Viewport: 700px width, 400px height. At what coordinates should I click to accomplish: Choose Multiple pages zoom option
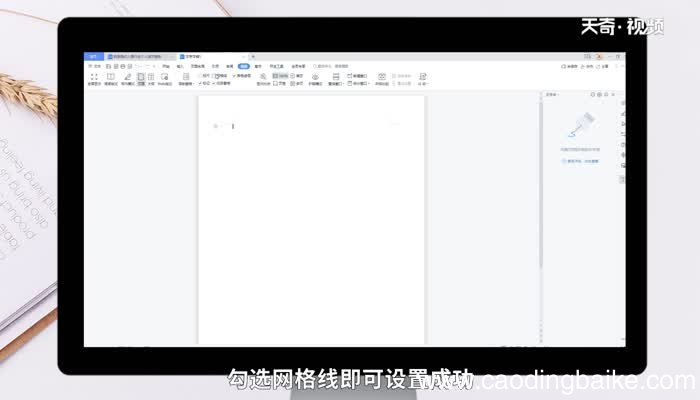point(296,83)
